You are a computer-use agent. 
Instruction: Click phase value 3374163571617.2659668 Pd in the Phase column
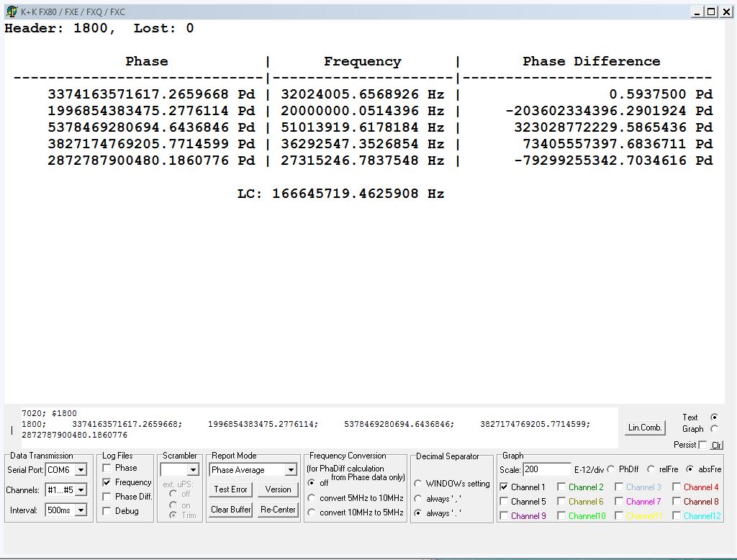151,94
